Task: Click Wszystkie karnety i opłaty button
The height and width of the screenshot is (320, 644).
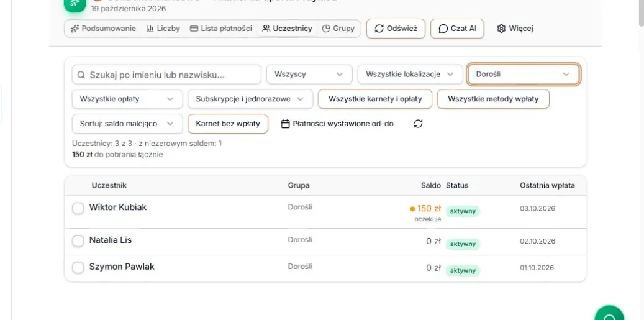Action: click(x=375, y=99)
